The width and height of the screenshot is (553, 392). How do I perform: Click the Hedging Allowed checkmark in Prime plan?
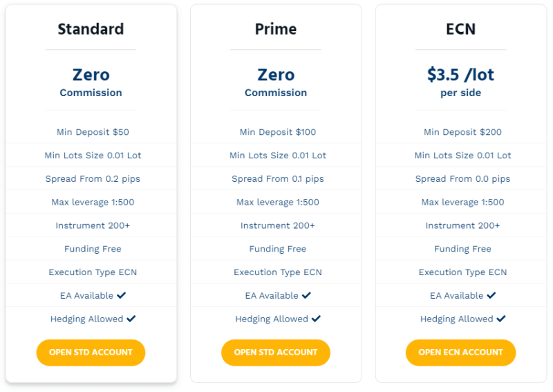pos(317,319)
